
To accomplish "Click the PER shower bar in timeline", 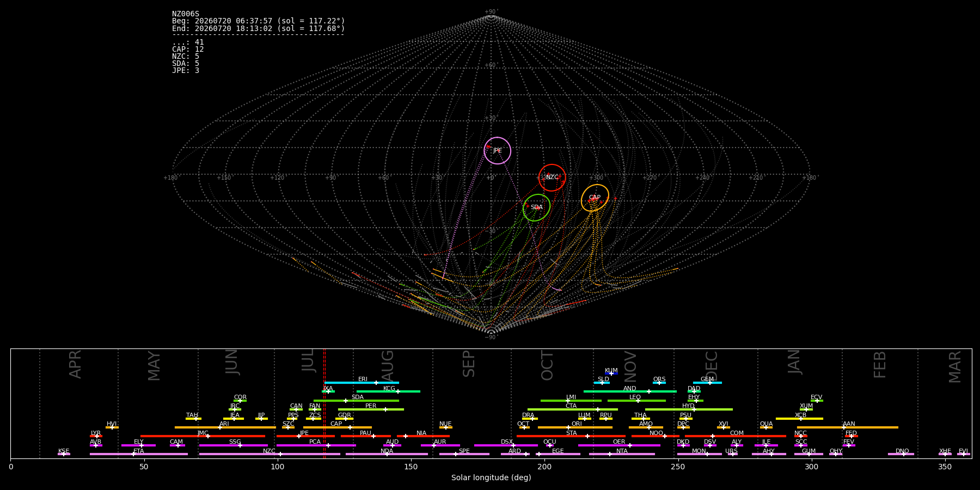I will (x=371, y=409).
